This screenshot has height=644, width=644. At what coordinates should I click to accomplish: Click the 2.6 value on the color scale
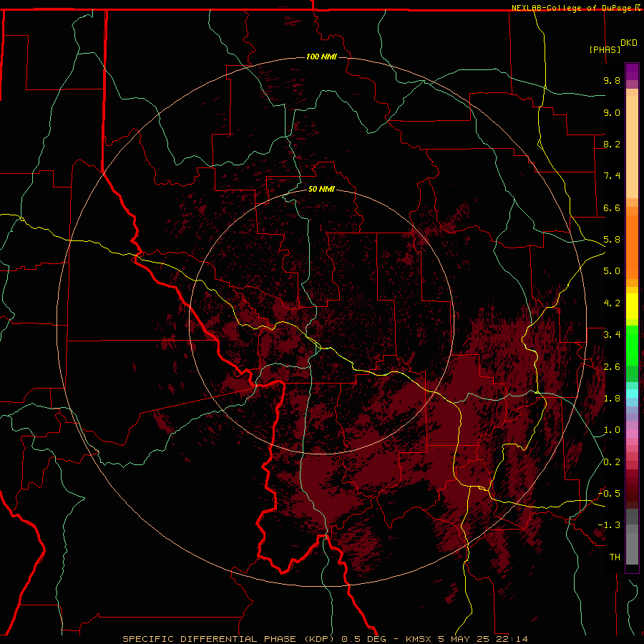click(x=612, y=367)
